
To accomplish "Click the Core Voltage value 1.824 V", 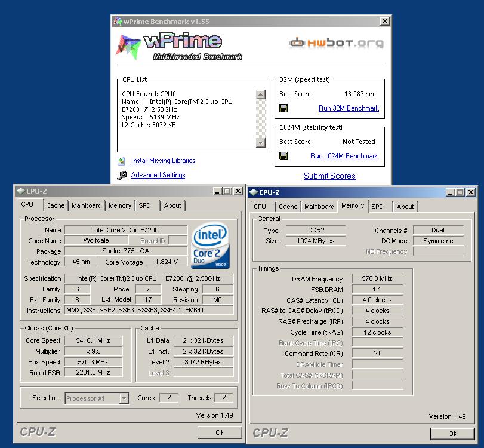I will tap(167, 262).
